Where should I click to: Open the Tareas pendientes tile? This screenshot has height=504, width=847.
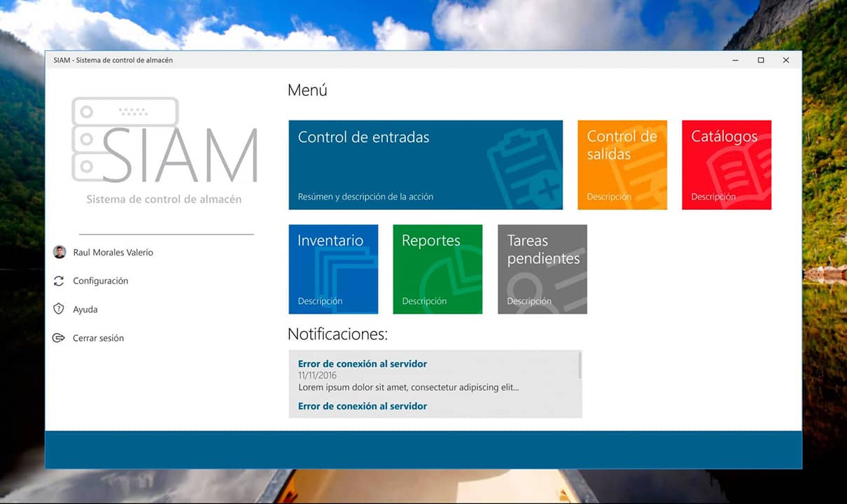[x=542, y=269]
